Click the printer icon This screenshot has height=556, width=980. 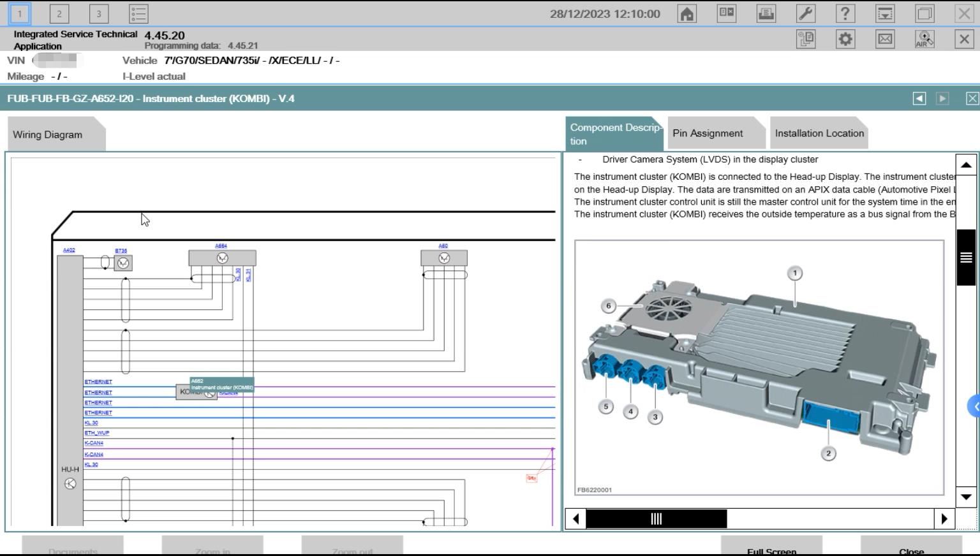766,13
